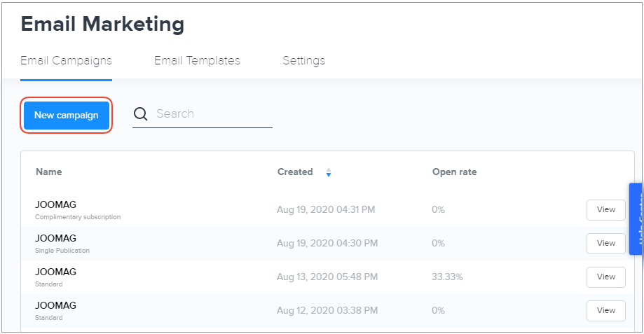Click the Open rate column header

454,172
